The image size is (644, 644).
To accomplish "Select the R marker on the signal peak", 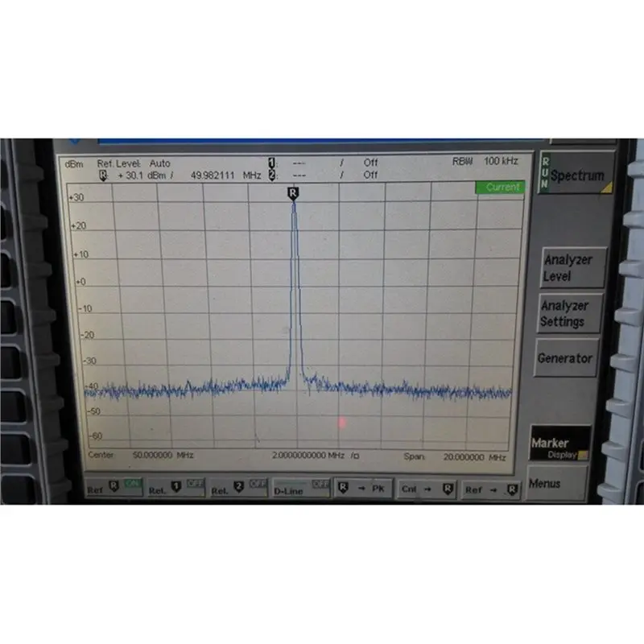I will tap(293, 193).
